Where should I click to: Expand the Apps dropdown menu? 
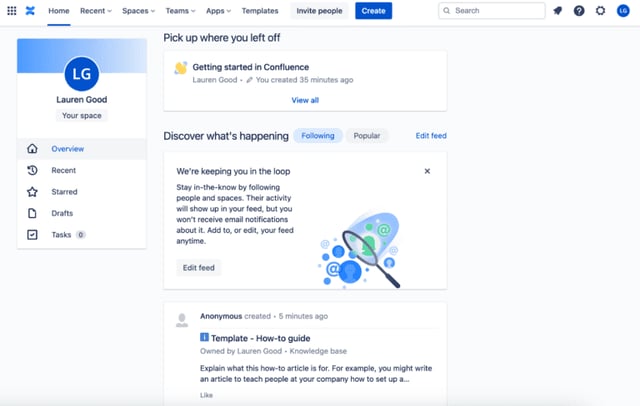pos(218,11)
